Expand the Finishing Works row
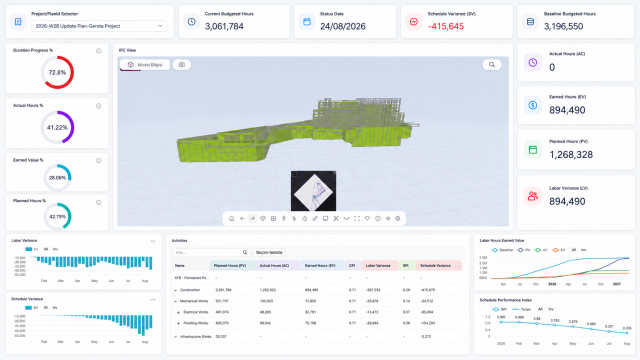Viewport: 640px width, 360px height. click(178, 323)
